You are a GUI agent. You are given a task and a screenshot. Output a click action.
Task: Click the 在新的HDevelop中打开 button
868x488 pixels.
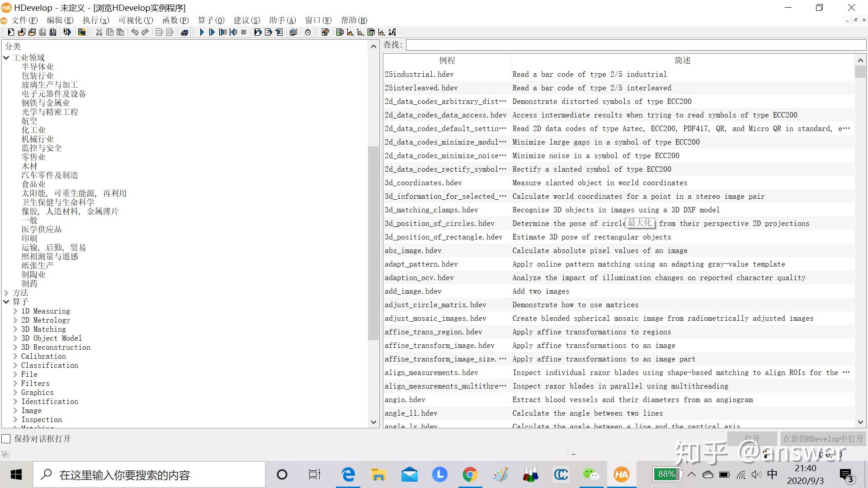pyautogui.click(x=823, y=439)
